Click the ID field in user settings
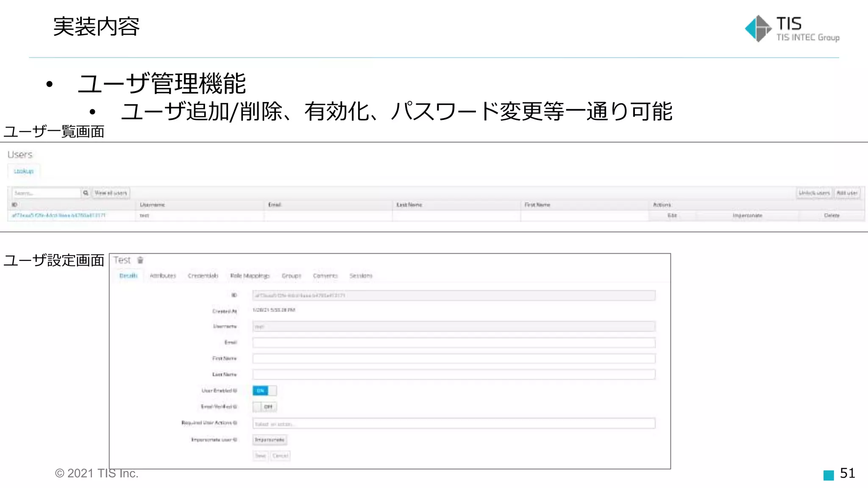Image resolution: width=868 pixels, height=488 pixels. coord(454,296)
